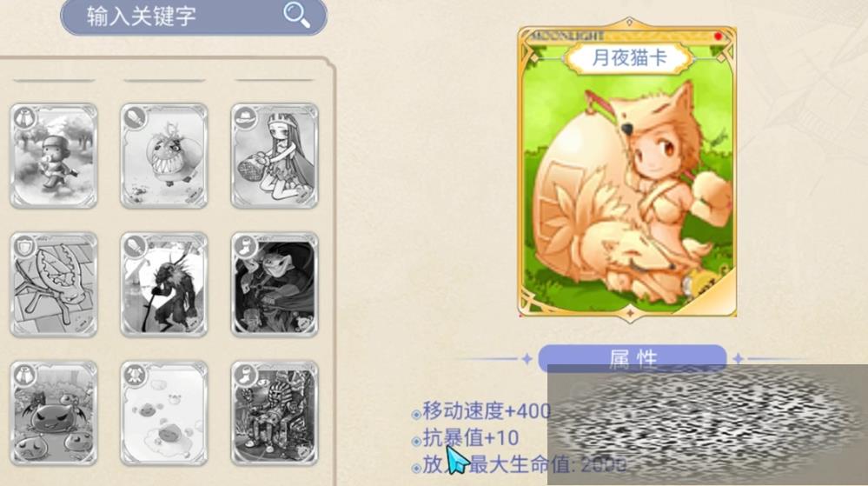The width and height of the screenshot is (868, 486).
Task: Click the shield slot icon on the leaf bug card
Action: click(23, 246)
